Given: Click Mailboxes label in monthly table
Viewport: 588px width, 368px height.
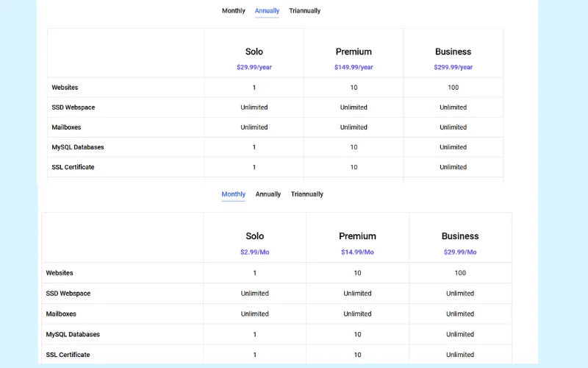Looking at the screenshot, I should [x=61, y=314].
